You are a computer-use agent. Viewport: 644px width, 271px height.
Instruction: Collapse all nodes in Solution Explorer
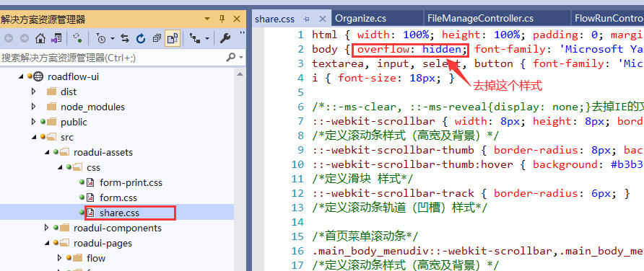(x=157, y=38)
